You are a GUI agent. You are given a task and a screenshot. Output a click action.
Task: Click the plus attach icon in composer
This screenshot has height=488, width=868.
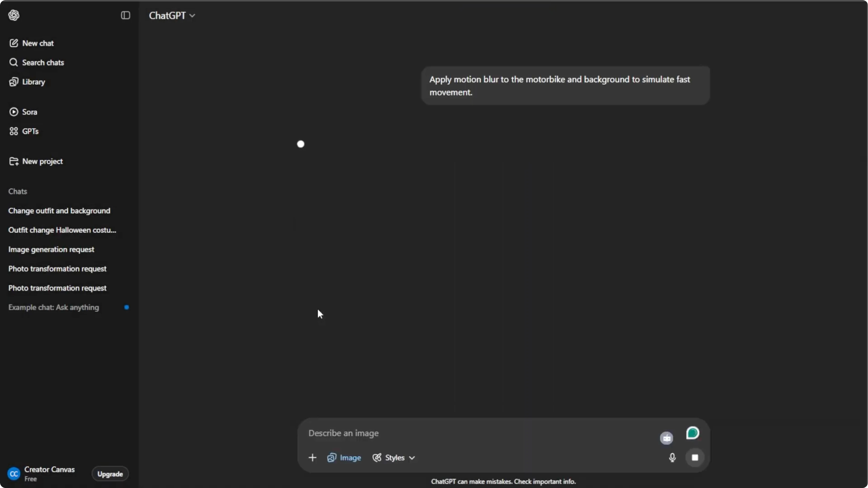312,457
